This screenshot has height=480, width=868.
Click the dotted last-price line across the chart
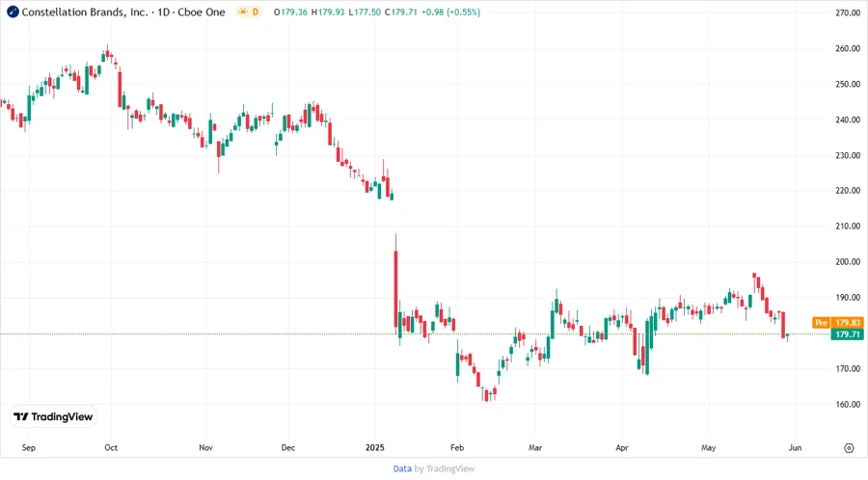click(415, 334)
